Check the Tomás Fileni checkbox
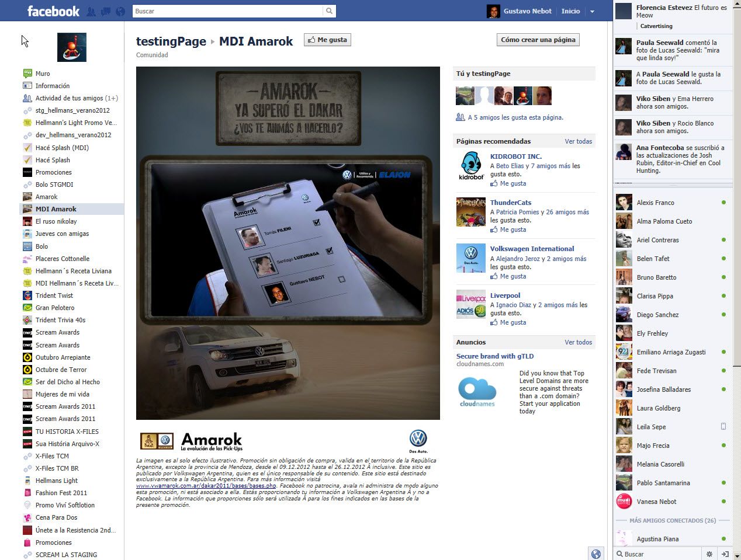This screenshot has height=560, width=741. click(317, 222)
